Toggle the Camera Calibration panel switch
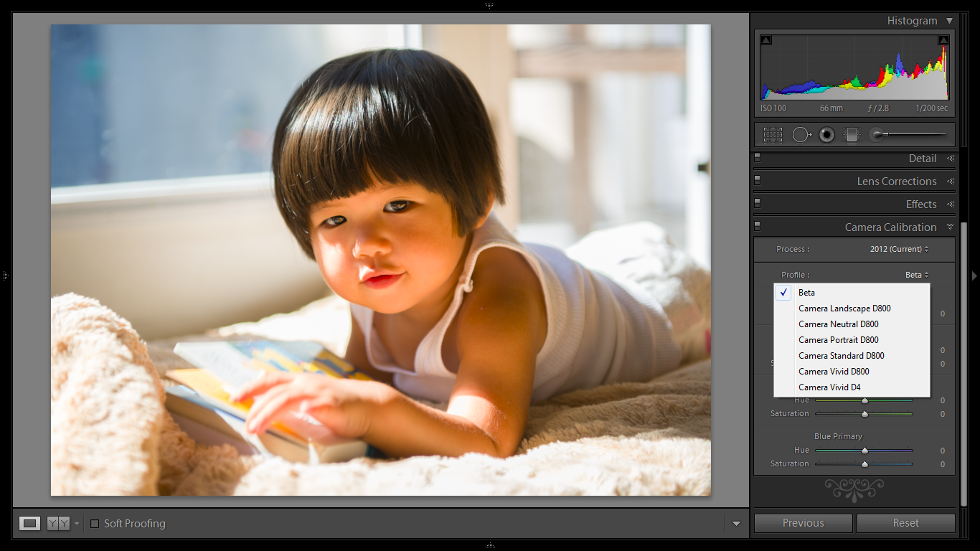Viewport: 980px width, 551px height. (x=757, y=226)
